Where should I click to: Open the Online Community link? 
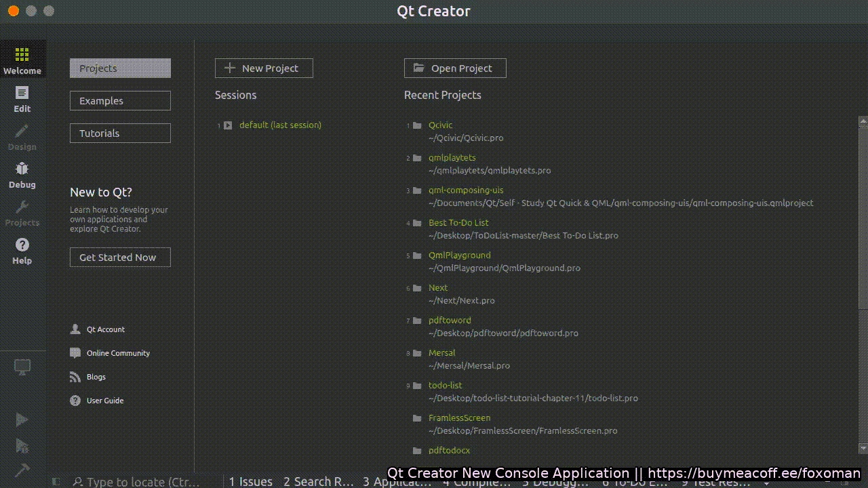[118, 353]
